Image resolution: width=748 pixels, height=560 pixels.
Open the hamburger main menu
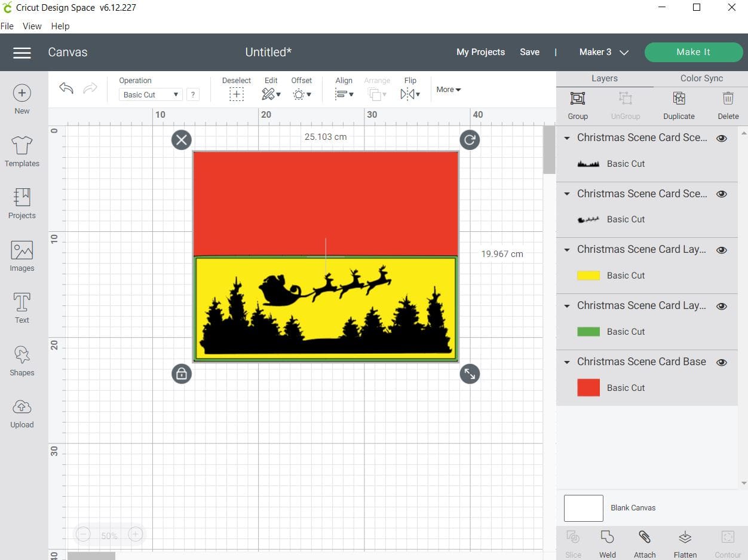[x=22, y=53]
